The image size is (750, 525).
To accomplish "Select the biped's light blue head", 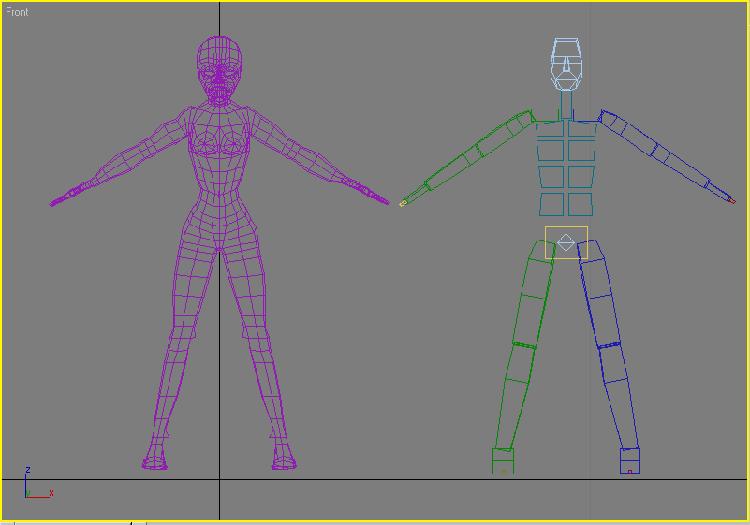I will [566, 65].
